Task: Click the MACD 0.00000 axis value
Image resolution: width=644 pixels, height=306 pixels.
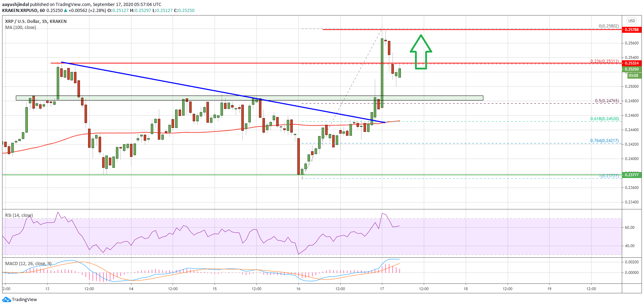Action: click(632, 273)
